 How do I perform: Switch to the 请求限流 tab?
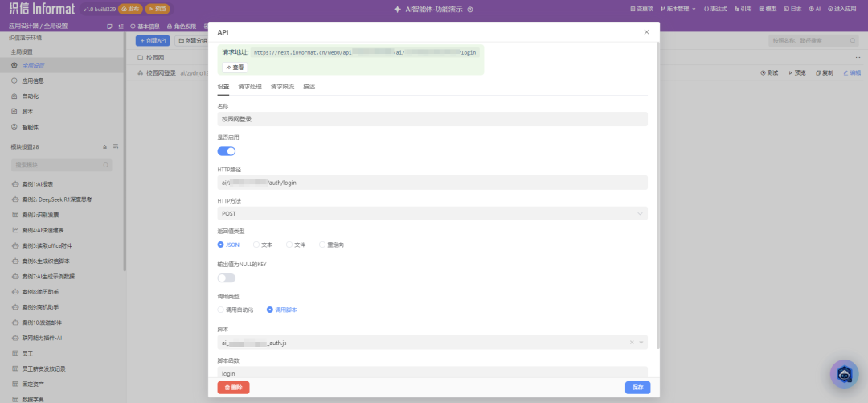[x=282, y=87]
